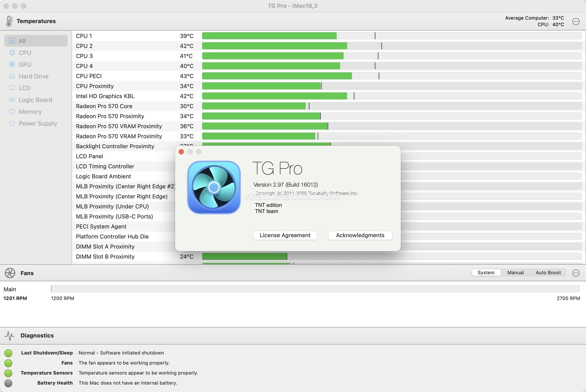Open the Temperatures section more options menu

576,21
